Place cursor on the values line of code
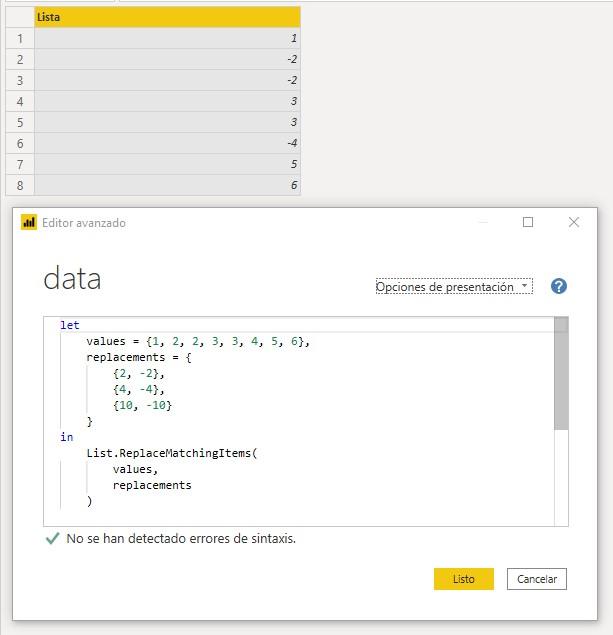 coord(198,341)
